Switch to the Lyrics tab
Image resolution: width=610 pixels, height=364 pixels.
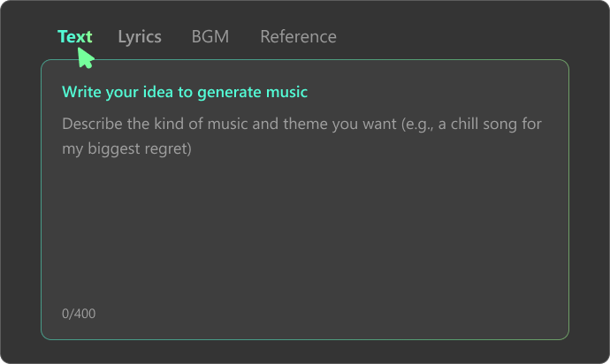pyautogui.click(x=140, y=37)
